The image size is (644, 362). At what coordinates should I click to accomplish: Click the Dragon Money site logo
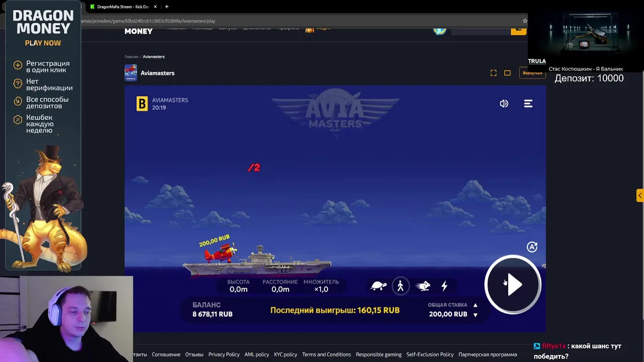tap(138, 31)
